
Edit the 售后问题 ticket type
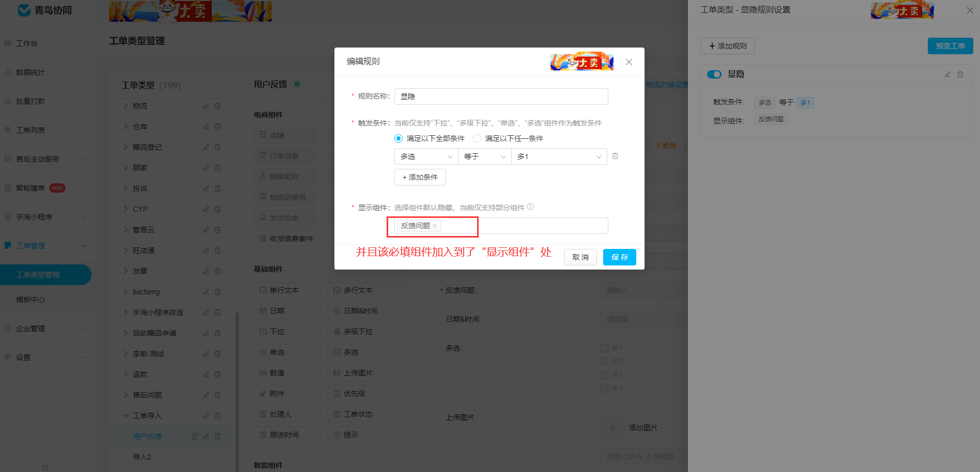(206, 395)
